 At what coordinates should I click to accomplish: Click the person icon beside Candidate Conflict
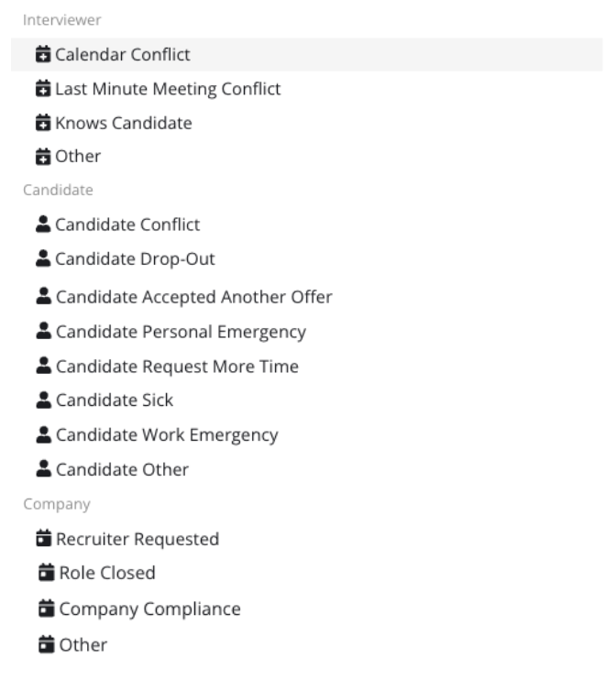pyautogui.click(x=43, y=225)
